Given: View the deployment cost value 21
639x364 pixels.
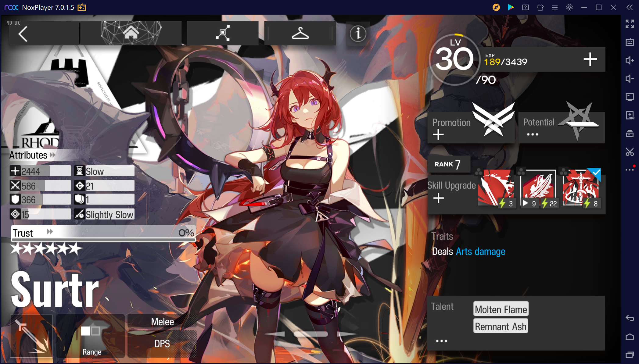Looking at the screenshot, I should pyautogui.click(x=104, y=186).
